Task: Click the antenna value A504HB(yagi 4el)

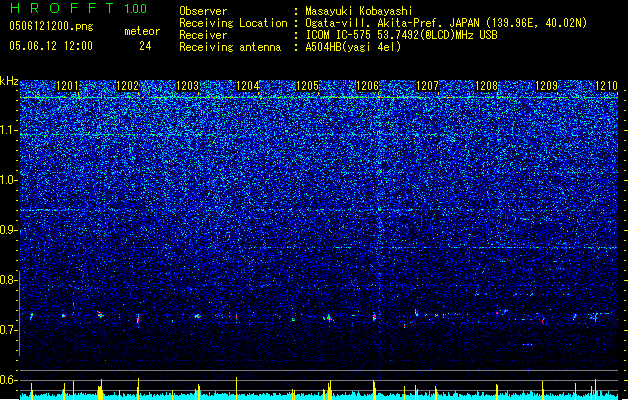Action: tap(353, 47)
